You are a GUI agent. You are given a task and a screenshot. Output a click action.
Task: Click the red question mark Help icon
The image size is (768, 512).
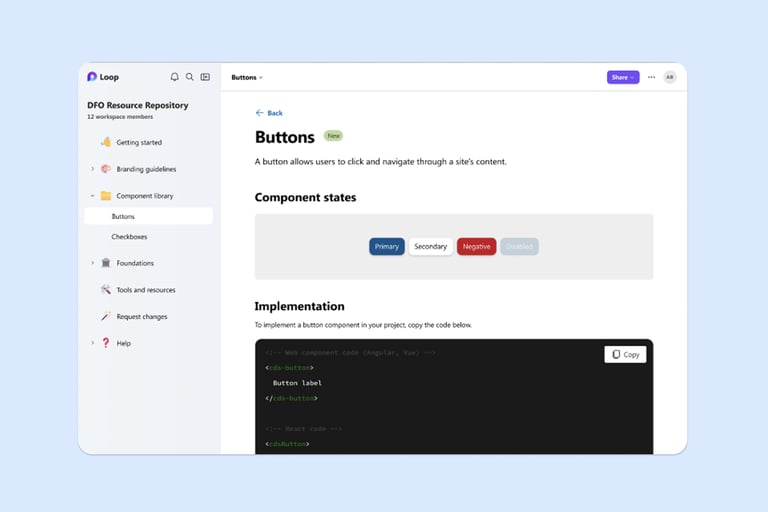tap(106, 343)
